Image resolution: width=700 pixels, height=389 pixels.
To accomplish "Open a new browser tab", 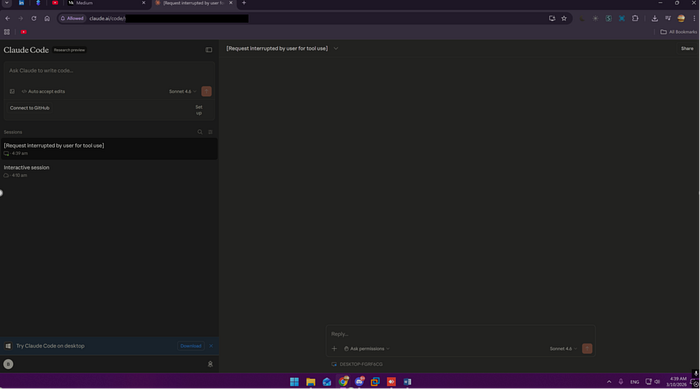I will pos(244,3).
